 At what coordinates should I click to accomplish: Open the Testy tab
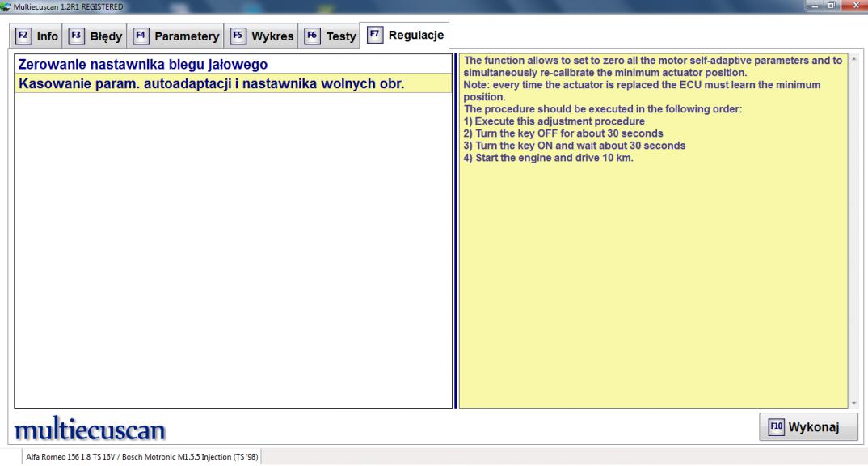[x=330, y=36]
